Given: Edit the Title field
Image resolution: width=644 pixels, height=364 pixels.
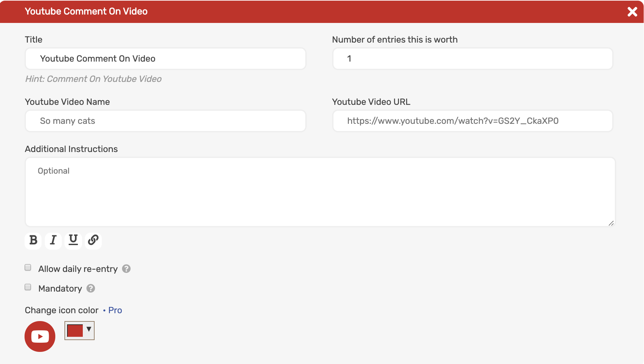Looking at the screenshot, I should point(165,59).
